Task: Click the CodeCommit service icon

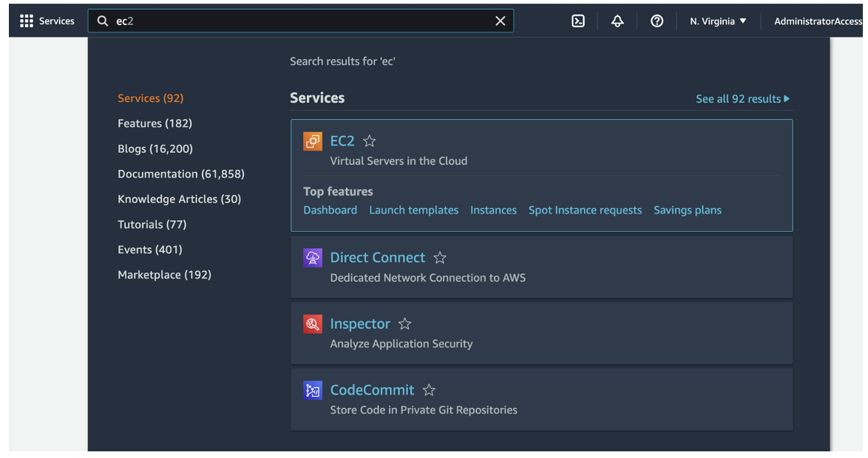Action: point(313,390)
